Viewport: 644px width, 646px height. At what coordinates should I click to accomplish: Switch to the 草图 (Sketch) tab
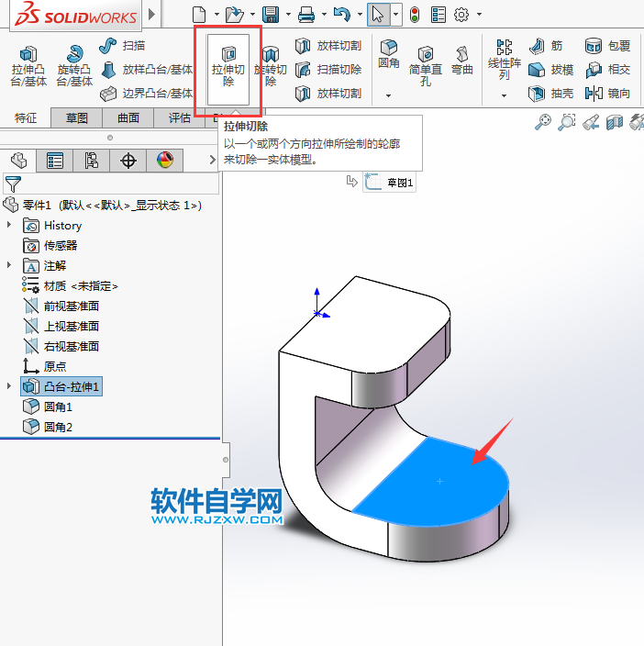[x=76, y=118]
